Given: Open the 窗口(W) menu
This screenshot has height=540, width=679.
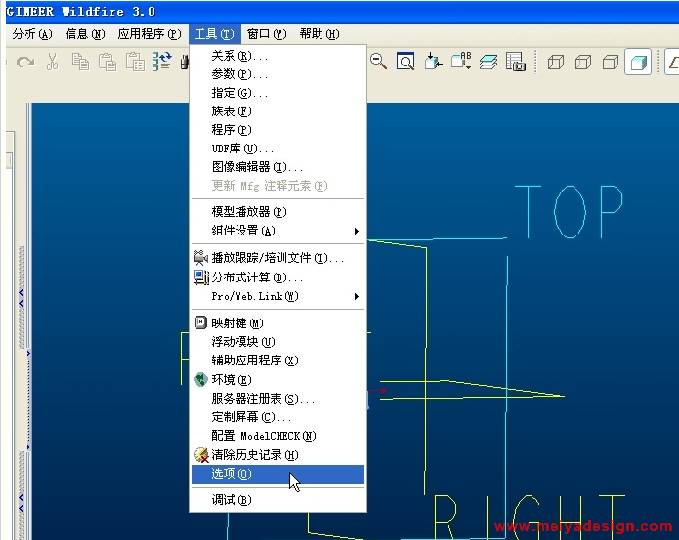Looking at the screenshot, I should pyautogui.click(x=266, y=34).
